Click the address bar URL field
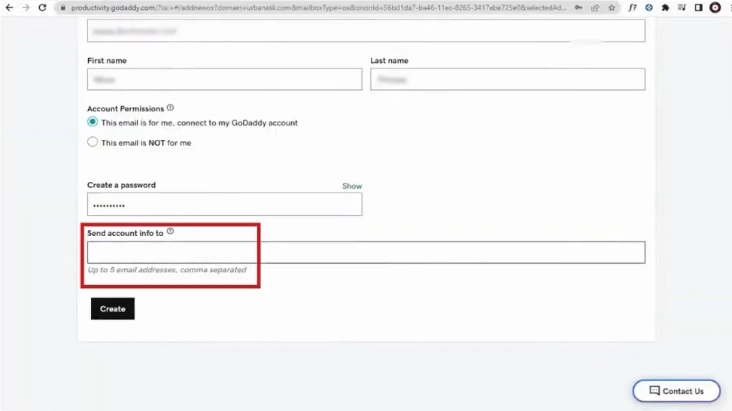732x411 pixels. 318,7
